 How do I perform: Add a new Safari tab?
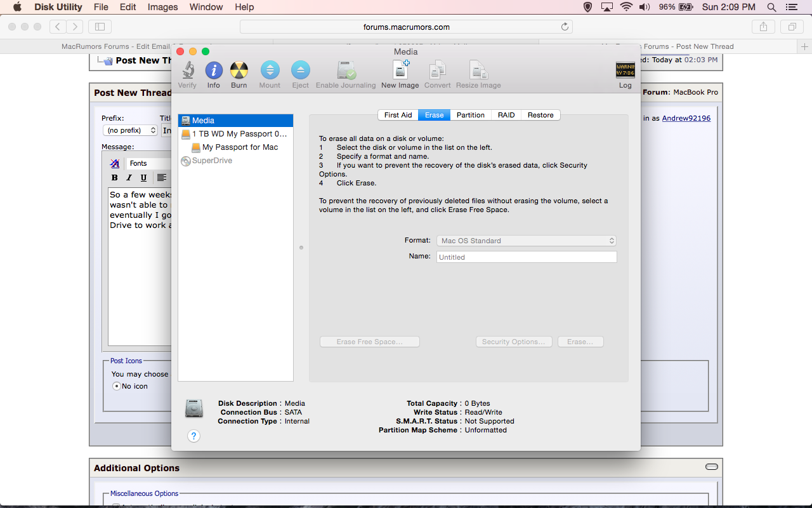804,46
